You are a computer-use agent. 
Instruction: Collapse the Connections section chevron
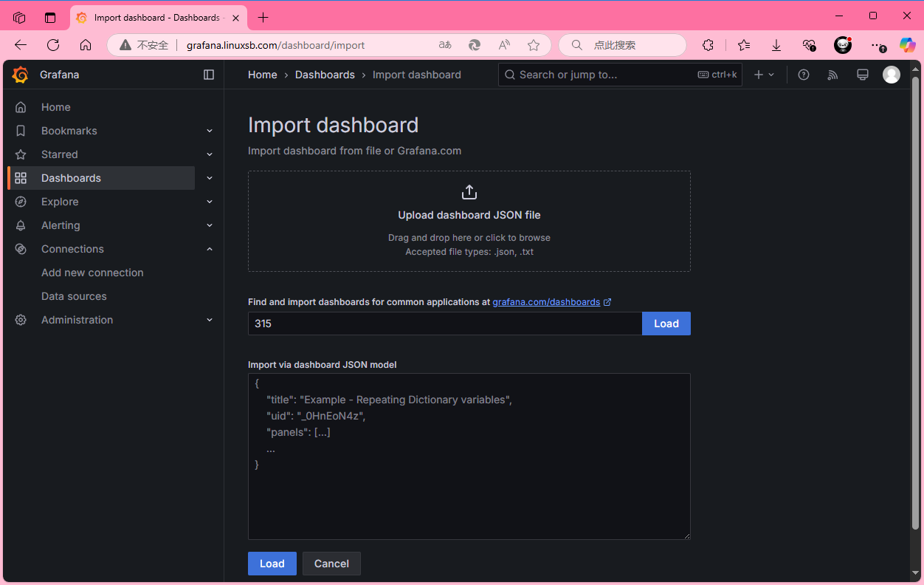click(x=210, y=249)
